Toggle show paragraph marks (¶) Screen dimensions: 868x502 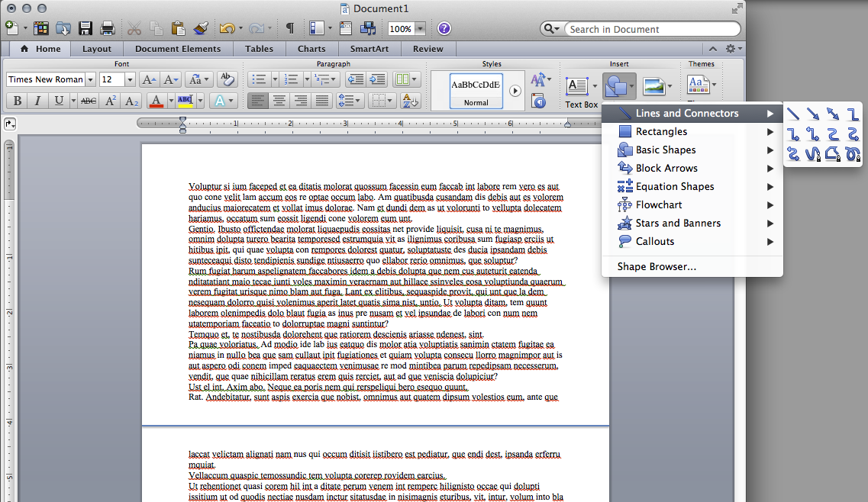point(290,29)
